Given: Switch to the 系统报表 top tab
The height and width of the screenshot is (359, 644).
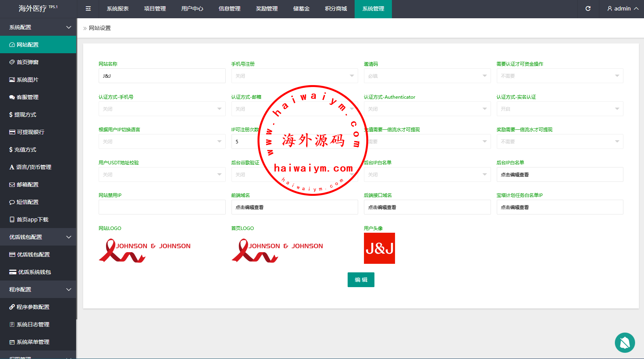Looking at the screenshot, I should [x=118, y=9].
